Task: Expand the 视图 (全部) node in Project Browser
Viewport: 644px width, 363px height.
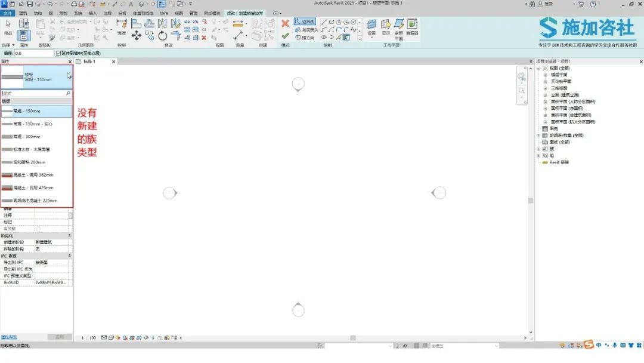Action: pos(538,68)
